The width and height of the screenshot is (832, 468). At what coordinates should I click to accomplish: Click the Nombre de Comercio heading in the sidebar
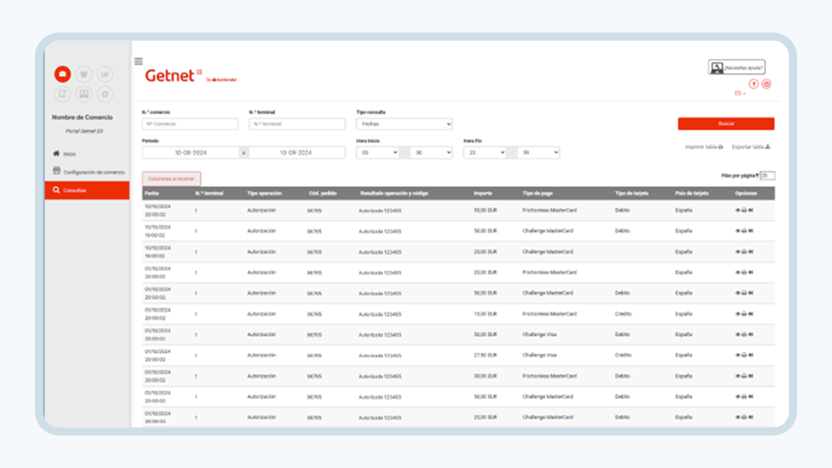[82, 117]
